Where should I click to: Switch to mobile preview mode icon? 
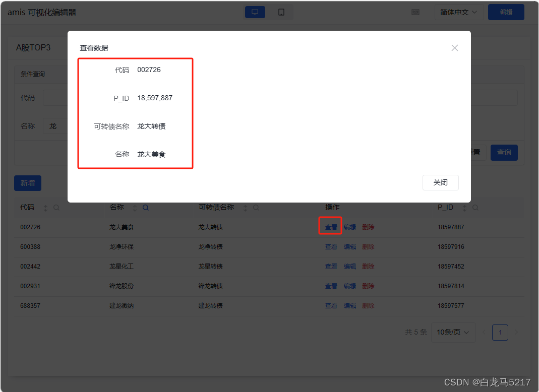click(281, 12)
